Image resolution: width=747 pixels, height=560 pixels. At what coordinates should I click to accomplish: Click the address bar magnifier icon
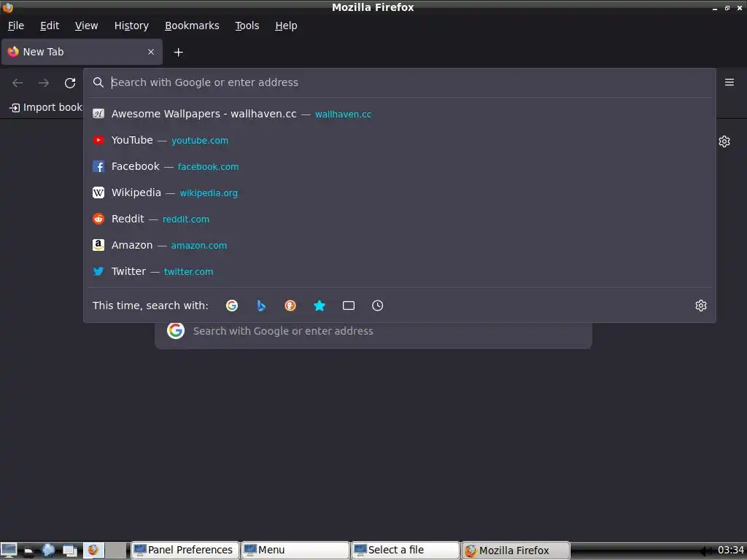tap(98, 82)
